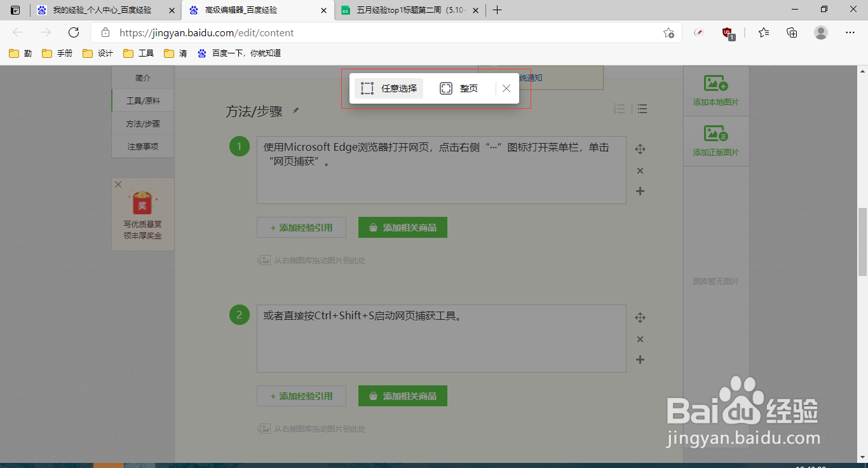Click the pencil icon beside 方法/步骤 heading
Viewport: 868px width, 468px height.
pyautogui.click(x=295, y=110)
